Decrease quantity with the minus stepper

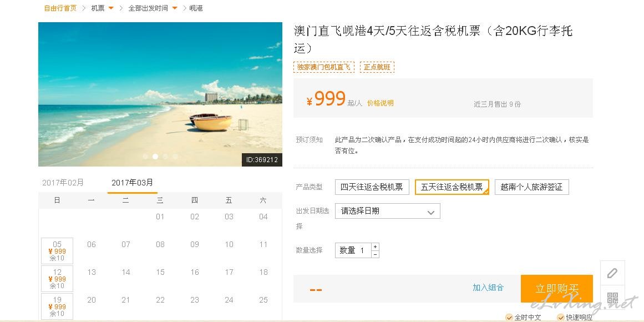[x=375, y=254]
